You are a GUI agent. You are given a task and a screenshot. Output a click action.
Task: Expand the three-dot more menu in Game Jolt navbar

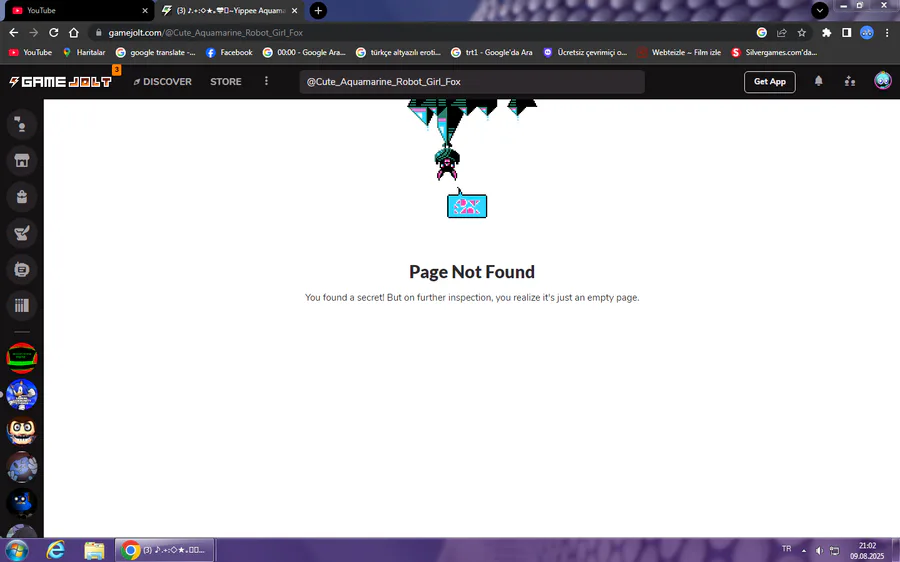(266, 81)
